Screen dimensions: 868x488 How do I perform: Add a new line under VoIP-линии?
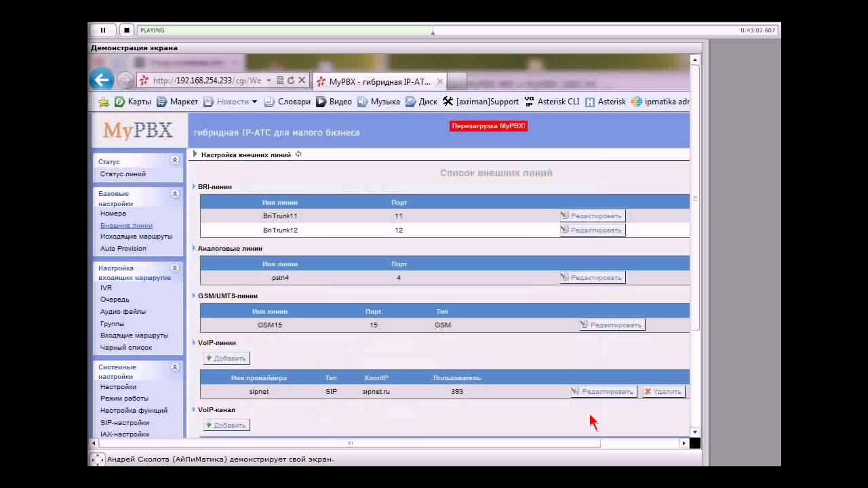[226, 358]
